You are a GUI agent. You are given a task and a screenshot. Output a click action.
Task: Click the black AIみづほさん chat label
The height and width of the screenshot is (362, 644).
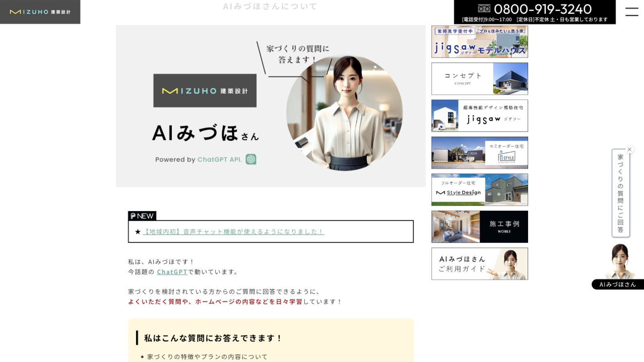(618, 284)
